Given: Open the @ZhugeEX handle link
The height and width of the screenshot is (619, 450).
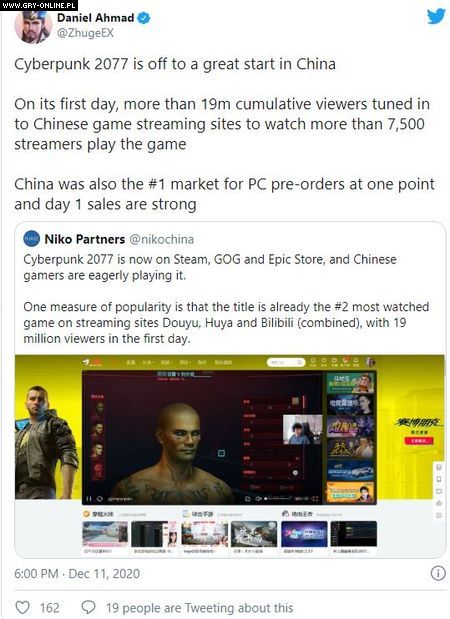Looking at the screenshot, I should click(x=85, y=33).
